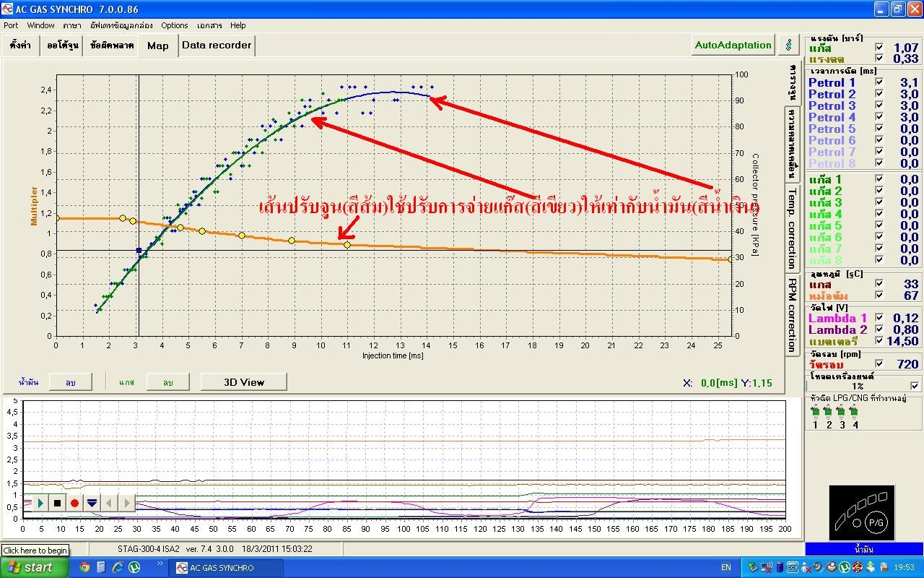Viewport: 924px width, 578px height.
Task: Toggle the Petrol 2 checkbox
Action: [879, 94]
